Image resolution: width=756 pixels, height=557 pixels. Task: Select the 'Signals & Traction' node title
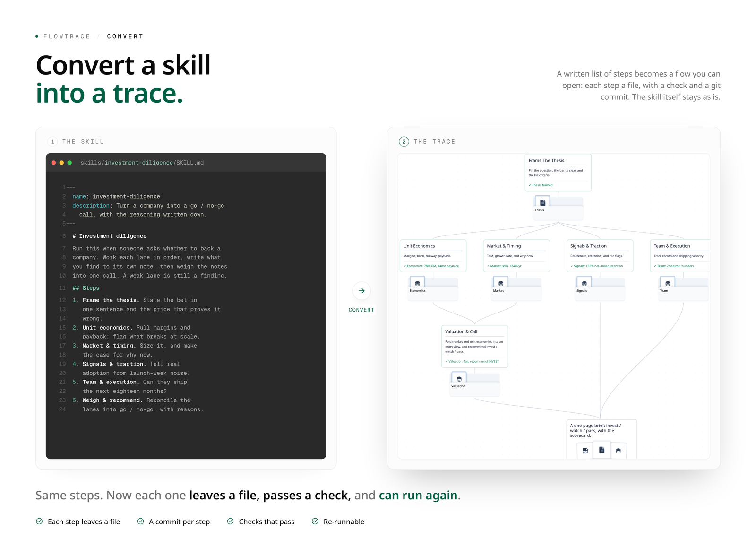click(x=588, y=246)
